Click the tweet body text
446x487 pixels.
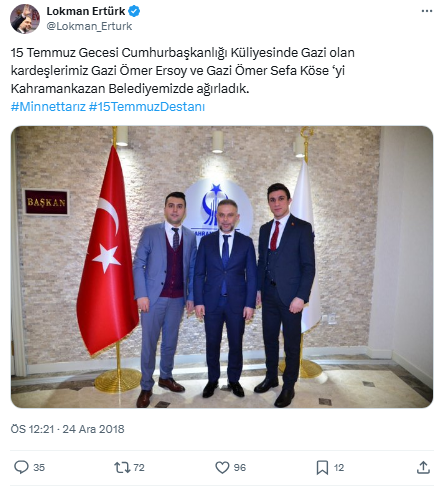point(183,71)
